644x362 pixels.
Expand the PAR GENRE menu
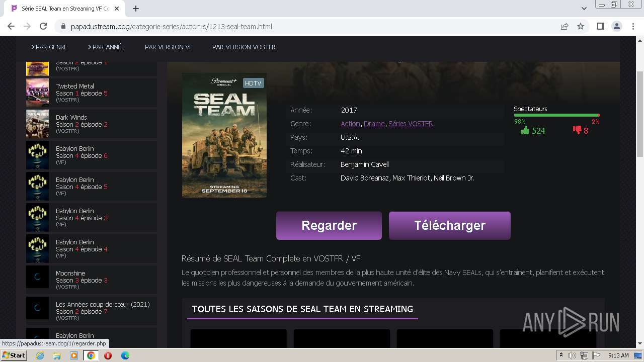[49, 47]
